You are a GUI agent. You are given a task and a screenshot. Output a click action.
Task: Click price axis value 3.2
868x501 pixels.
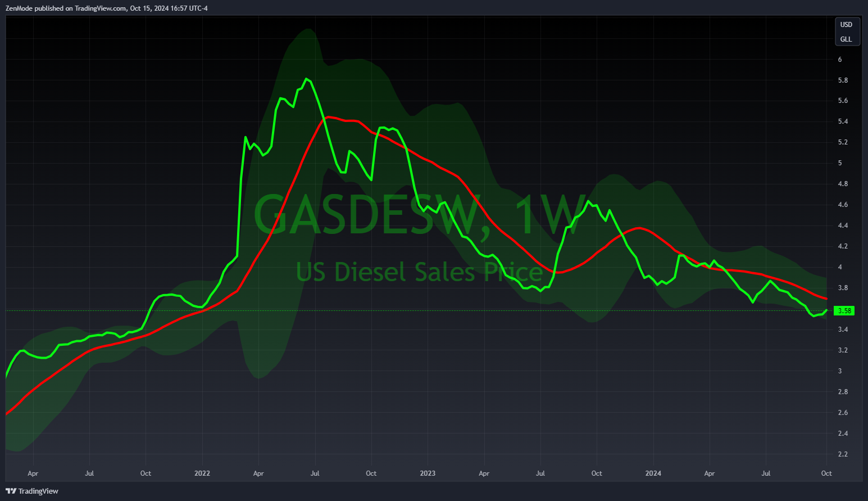[x=843, y=351]
